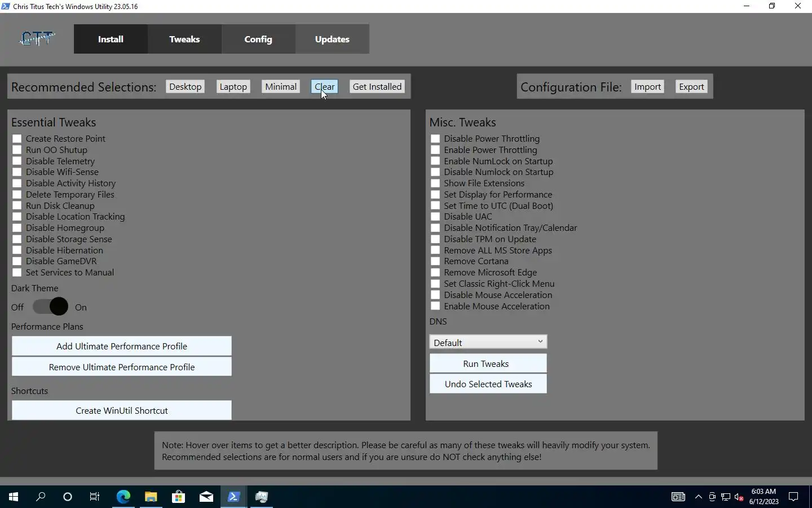Check Run Disk Cleanup

(17, 205)
